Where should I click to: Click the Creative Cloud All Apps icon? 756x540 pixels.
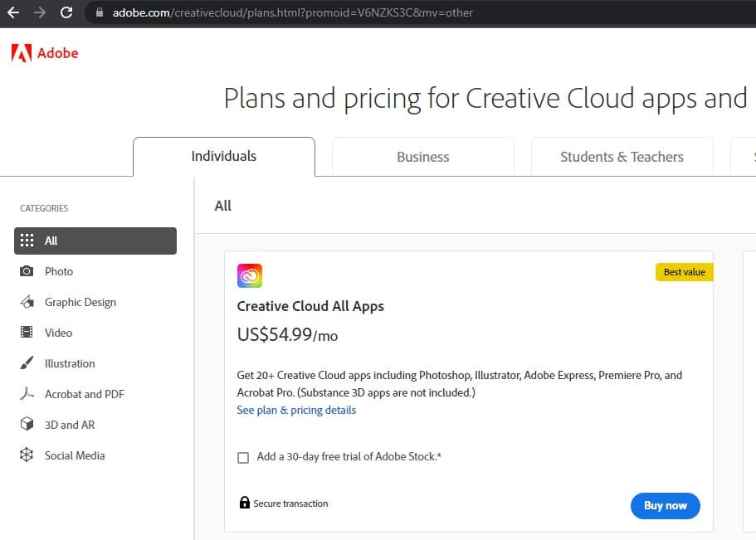(x=250, y=275)
